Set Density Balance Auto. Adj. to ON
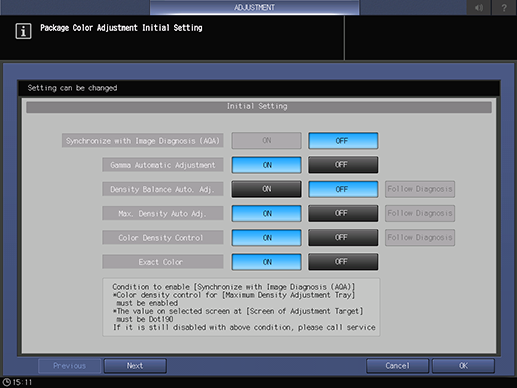 tap(267, 189)
